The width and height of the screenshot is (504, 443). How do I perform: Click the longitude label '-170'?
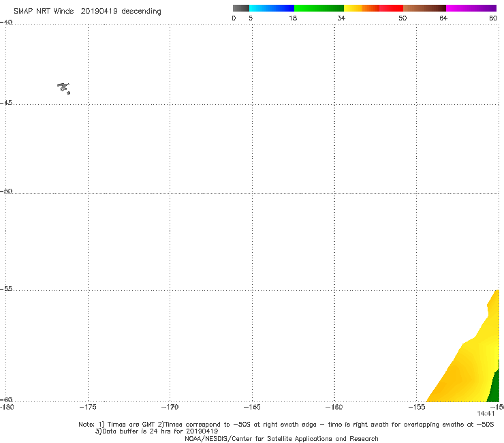point(170,408)
